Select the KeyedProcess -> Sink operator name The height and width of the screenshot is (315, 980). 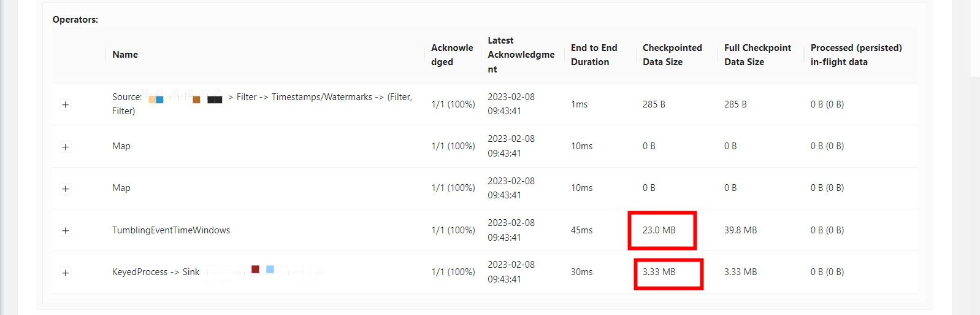(156, 272)
